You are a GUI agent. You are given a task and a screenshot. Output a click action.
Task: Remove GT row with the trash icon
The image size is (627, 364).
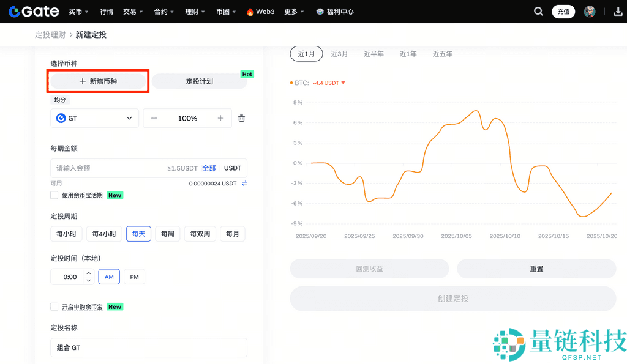[241, 118]
